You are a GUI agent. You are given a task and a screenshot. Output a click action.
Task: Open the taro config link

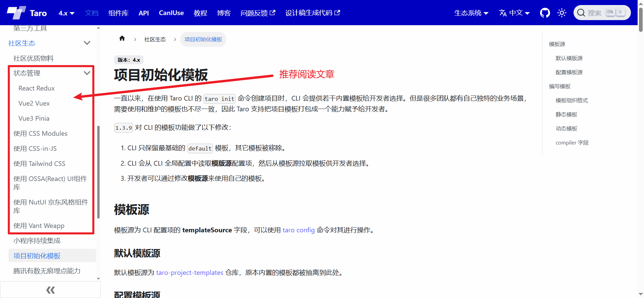pyautogui.click(x=299, y=230)
